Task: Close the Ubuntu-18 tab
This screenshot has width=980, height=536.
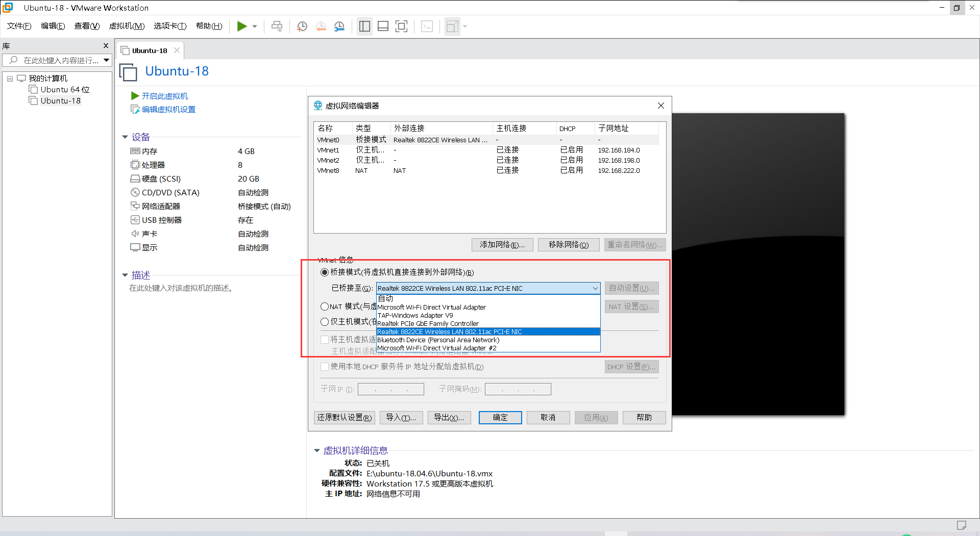Action: tap(177, 50)
